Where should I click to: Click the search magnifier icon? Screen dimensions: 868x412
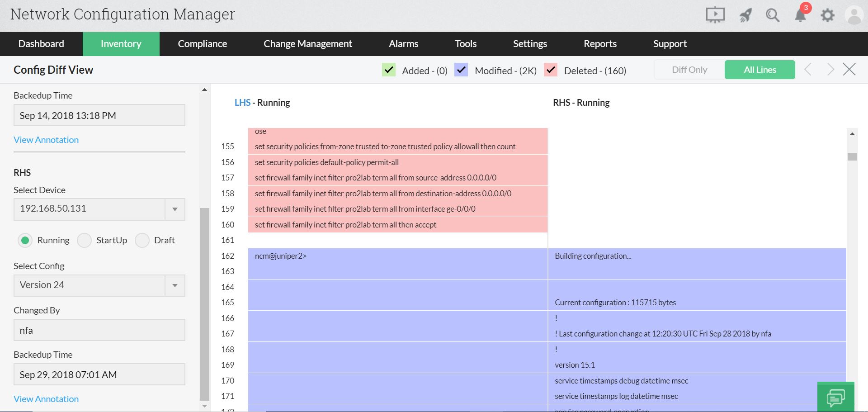(x=772, y=15)
